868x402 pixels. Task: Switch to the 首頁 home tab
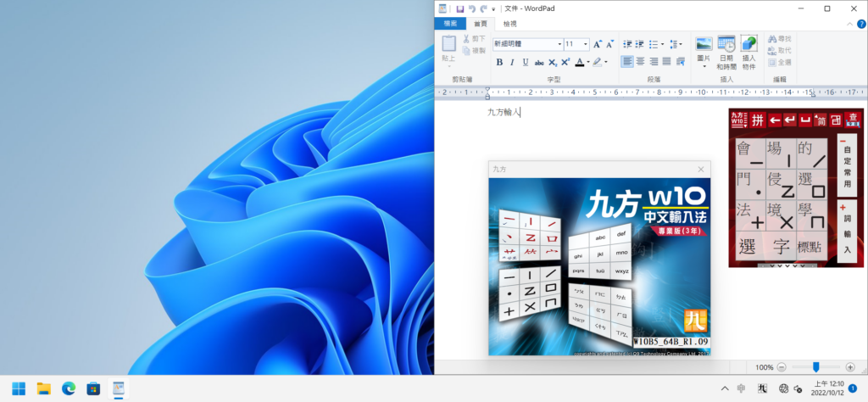pos(480,23)
